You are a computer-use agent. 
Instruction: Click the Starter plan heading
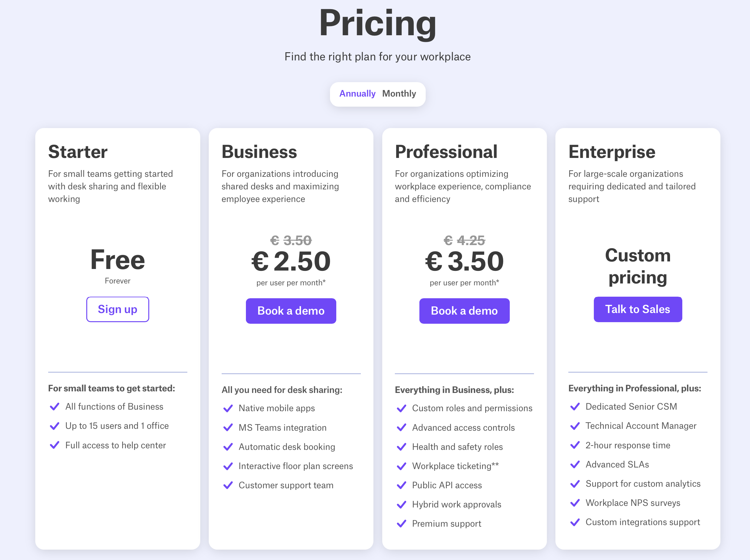tap(78, 152)
